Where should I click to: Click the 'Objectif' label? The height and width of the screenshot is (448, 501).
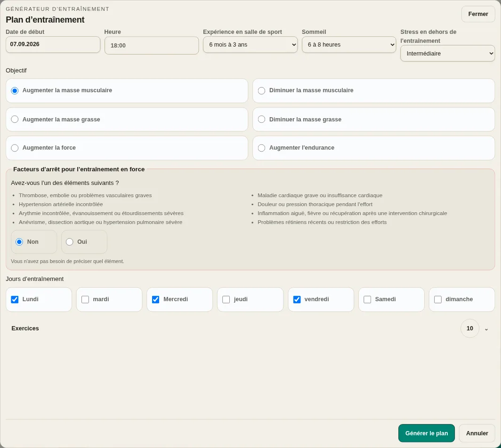(16, 71)
